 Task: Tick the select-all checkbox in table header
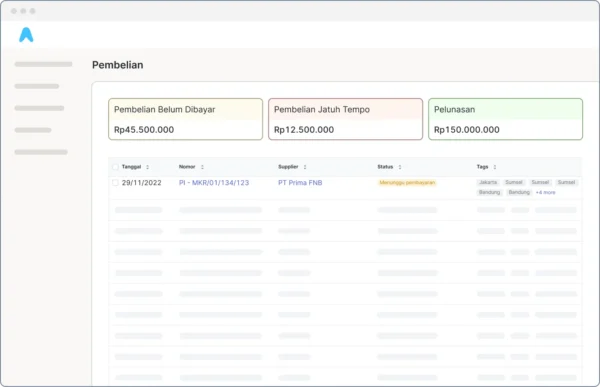click(x=115, y=167)
